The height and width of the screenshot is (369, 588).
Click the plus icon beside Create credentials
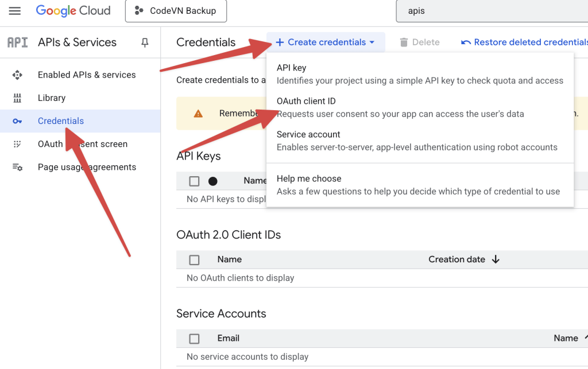point(280,42)
